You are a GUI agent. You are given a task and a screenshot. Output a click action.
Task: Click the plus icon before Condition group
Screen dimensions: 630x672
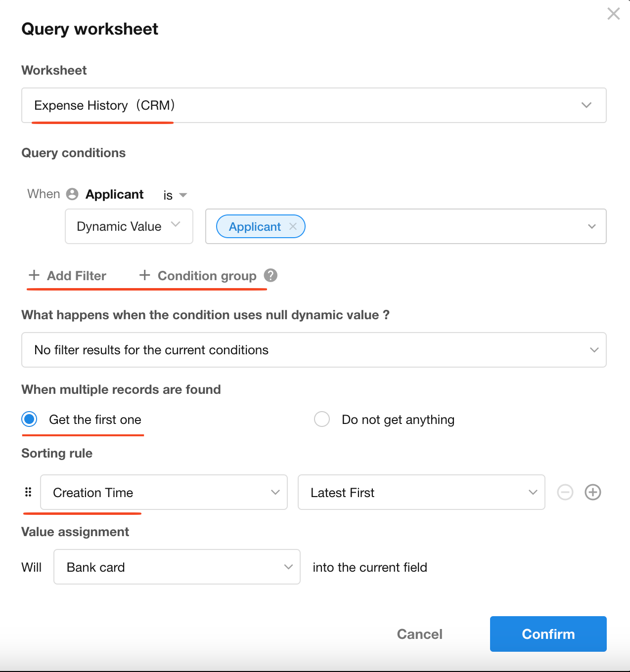point(144,275)
